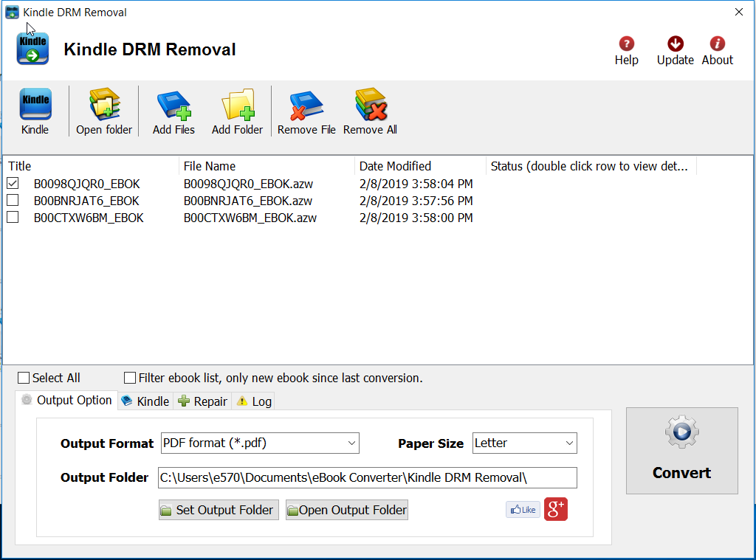
Task: Sort by the Date Modified column header
Action: click(420, 166)
